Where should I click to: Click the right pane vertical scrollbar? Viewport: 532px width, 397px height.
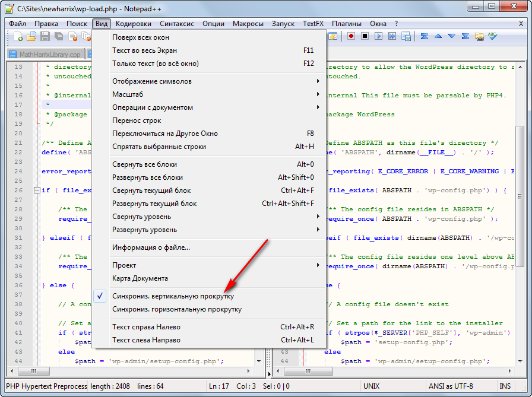tap(520, 196)
